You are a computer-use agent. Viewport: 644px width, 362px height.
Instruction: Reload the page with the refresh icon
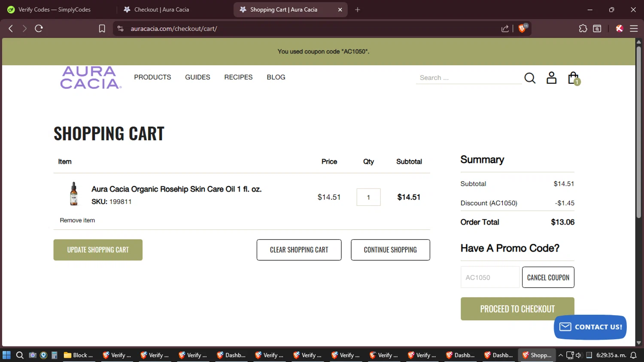point(39,28)
